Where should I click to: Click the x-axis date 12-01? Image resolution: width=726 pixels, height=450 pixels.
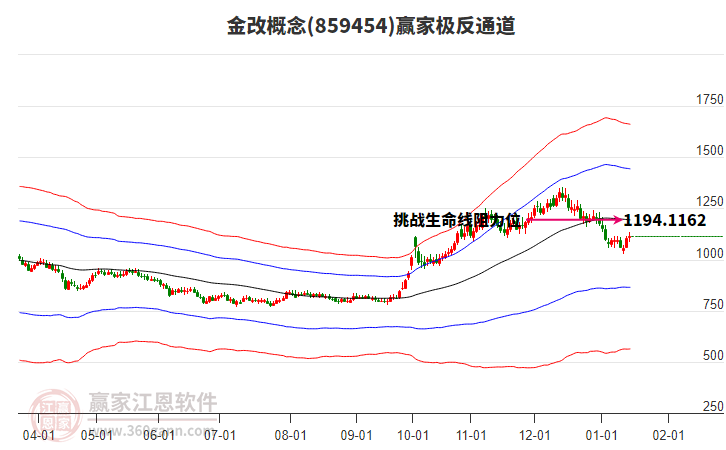click(x=534, y=435)
